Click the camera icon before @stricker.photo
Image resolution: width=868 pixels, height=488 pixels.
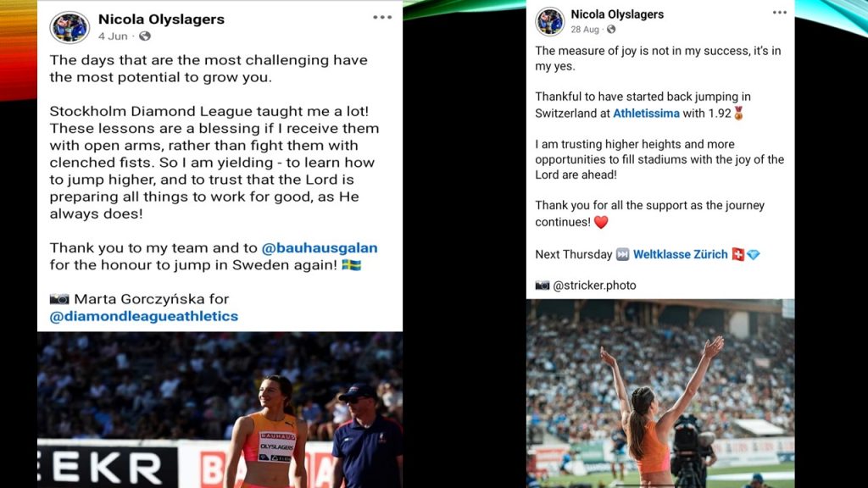tap(542, 286)
